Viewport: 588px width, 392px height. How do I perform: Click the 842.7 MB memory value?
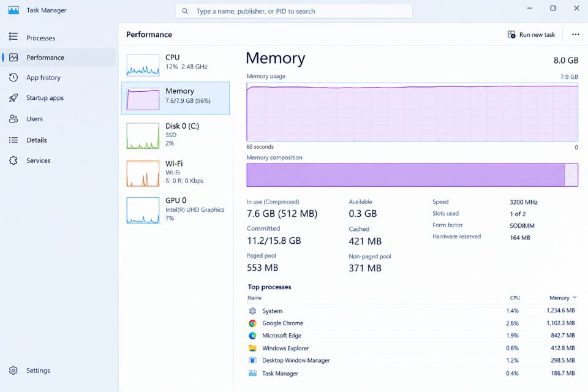[563, 336]
